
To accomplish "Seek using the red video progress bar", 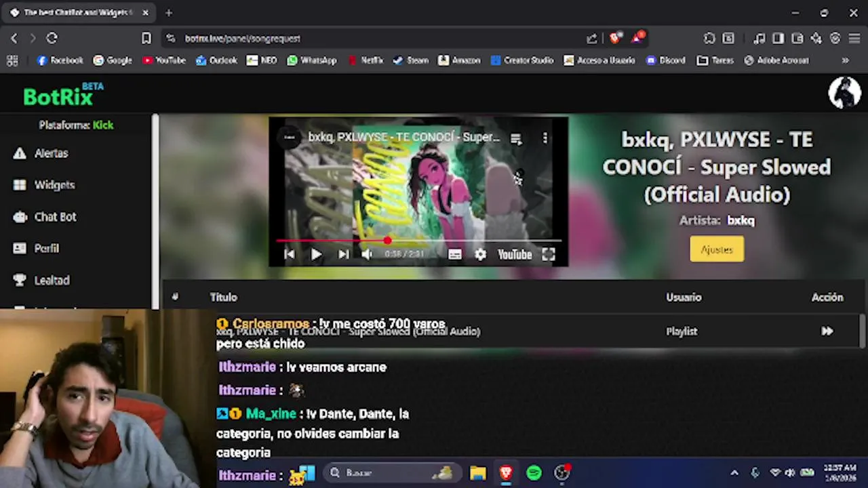I will pyautogui.click(x=418, y=241).
